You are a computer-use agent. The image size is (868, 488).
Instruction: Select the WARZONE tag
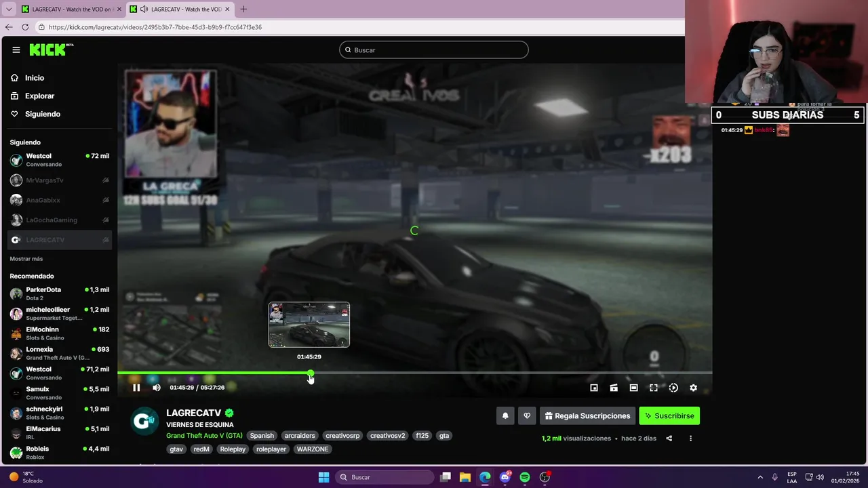click(313, 449)
